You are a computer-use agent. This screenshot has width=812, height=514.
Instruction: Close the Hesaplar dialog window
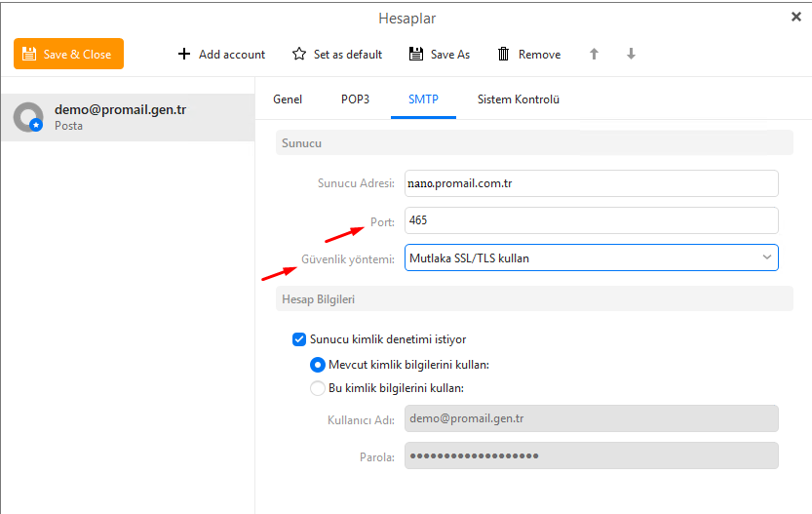[796, 17]
